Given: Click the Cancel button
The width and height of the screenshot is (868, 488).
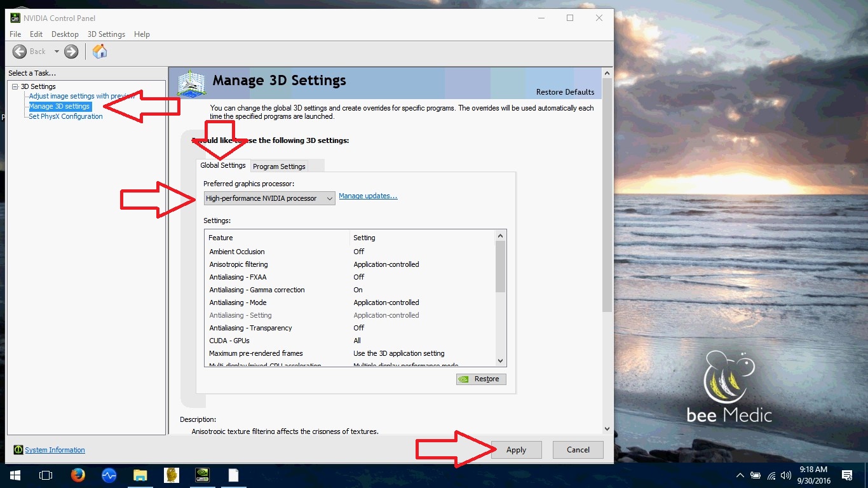Looking at the screenshot, I should [578, 450].
